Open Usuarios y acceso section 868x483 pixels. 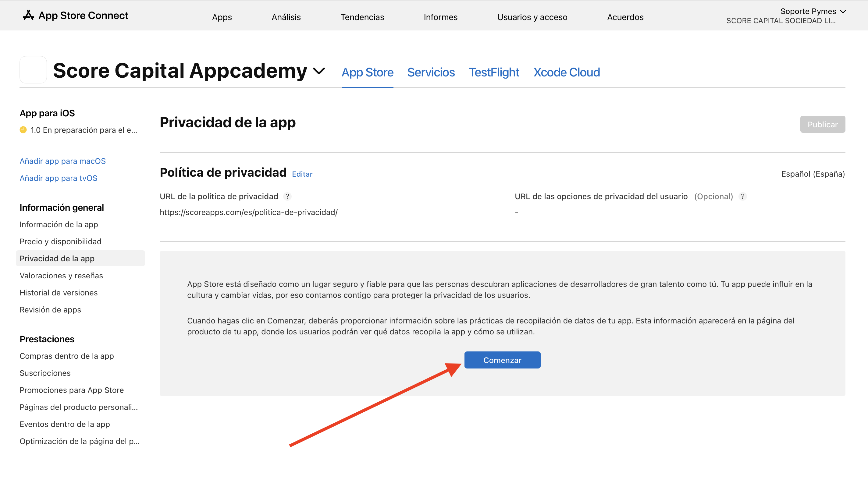[532, 17]
